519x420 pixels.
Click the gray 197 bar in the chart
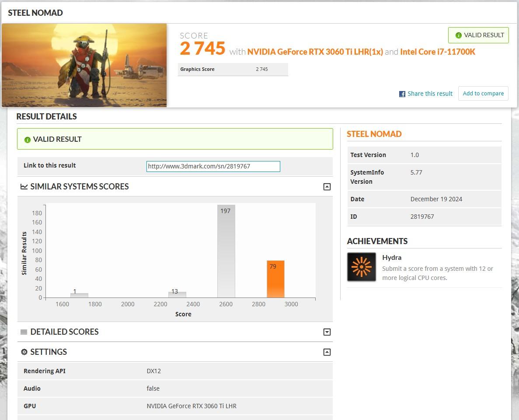click(226, 251)
